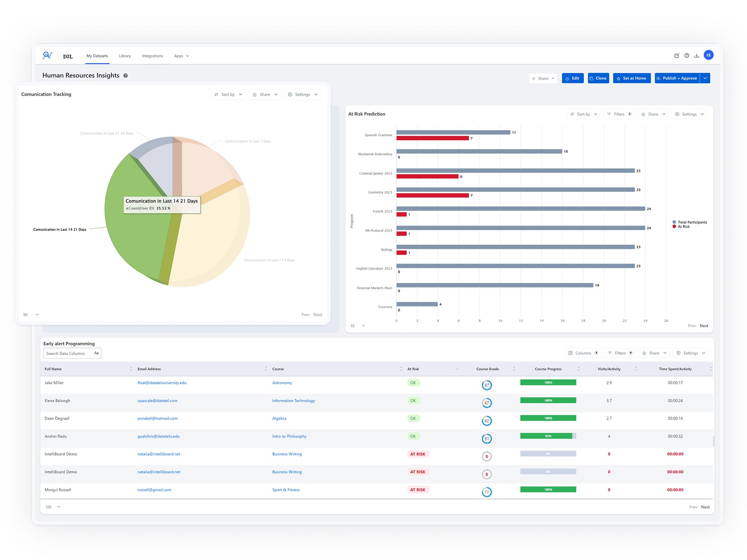The width and height of the screenshot is (747, 560).
Task: Sort table by Full Name column arrows
Action: pyautogui.click(x=131, y=369)
